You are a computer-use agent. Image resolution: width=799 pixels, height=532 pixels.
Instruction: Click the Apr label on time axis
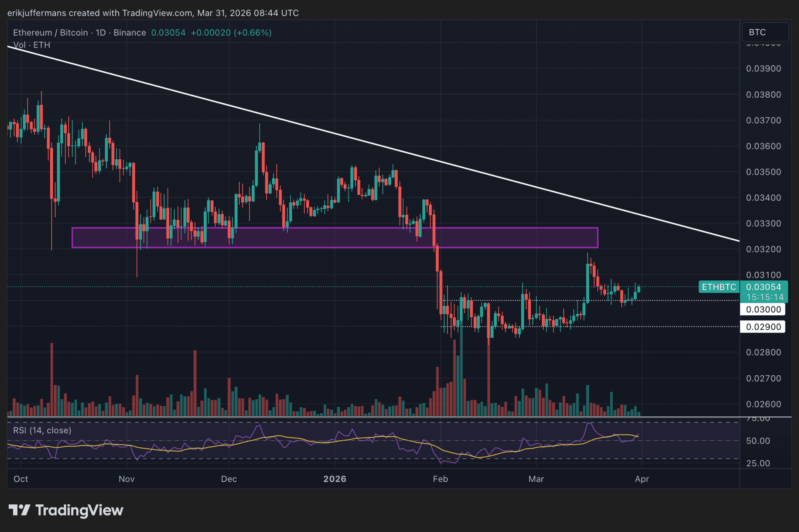pos(642,479)
